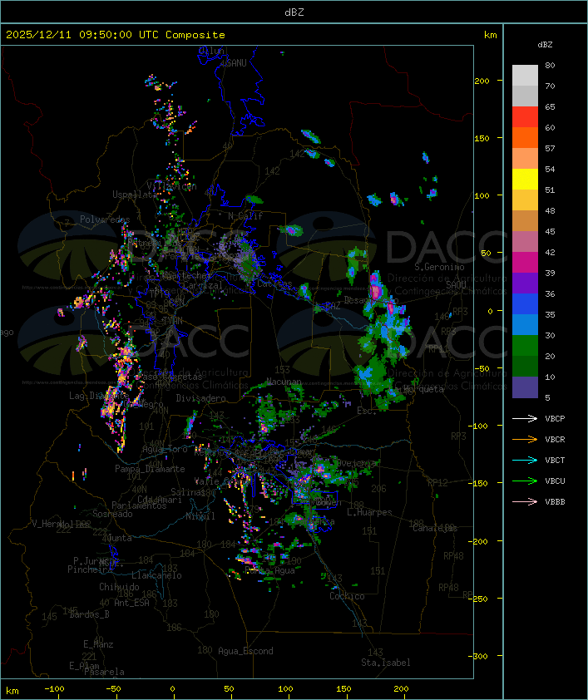Click the Parlamentos place label
Screen dimensions: 588x700
click(139, 505)
